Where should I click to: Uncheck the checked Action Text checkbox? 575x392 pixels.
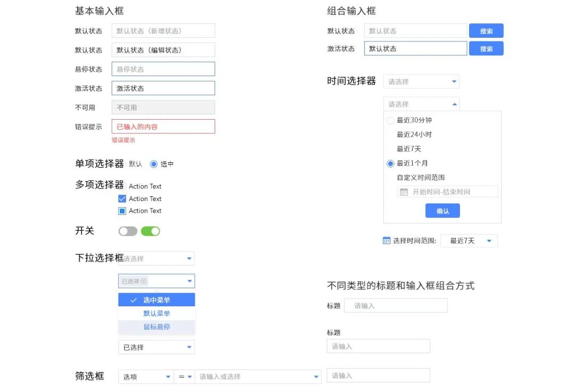pyautogui.click(x=122, y=199)
